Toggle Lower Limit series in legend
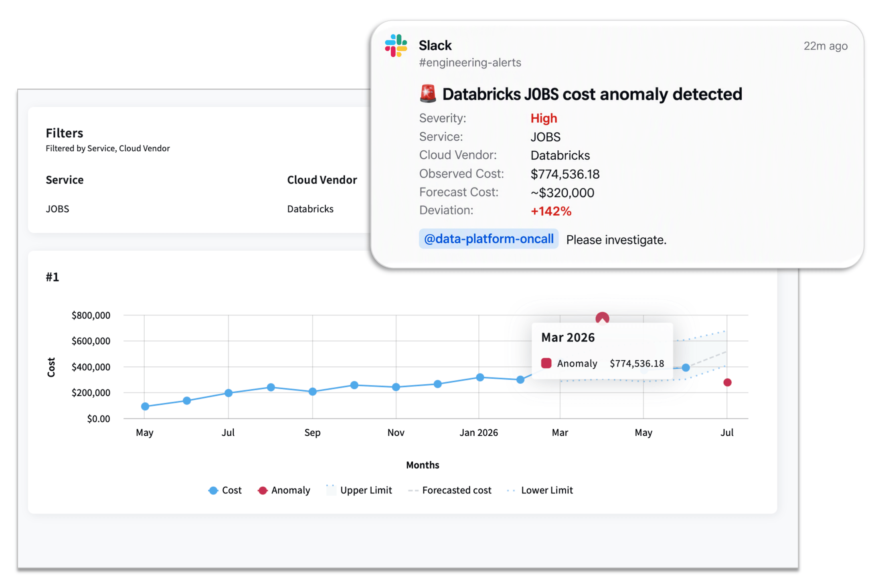The width and height of the screenshot is (882, 588). click(x=540, y=490)
